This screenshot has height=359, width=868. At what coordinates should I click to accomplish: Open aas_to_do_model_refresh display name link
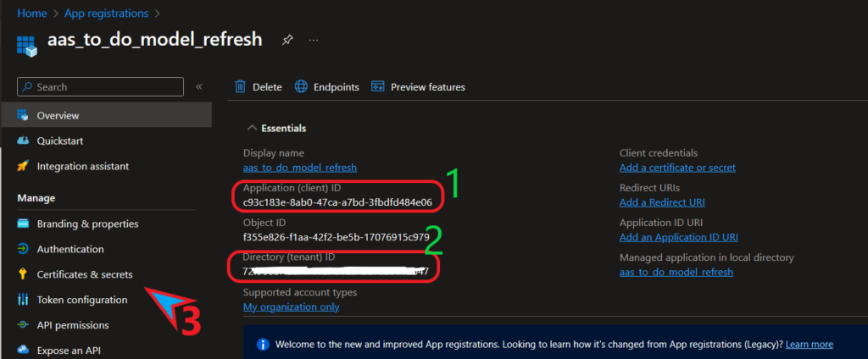click(300, 167)
